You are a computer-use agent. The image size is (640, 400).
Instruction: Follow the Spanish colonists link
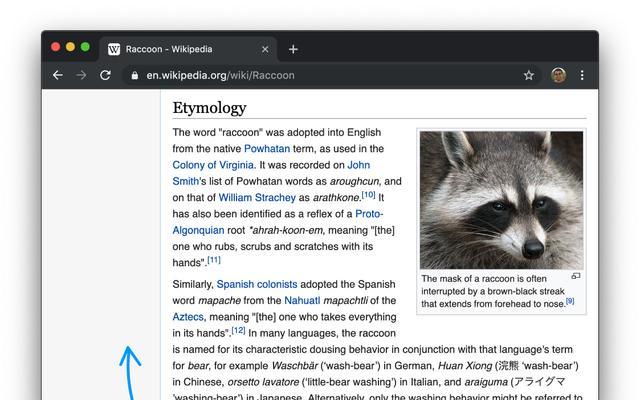257,284
